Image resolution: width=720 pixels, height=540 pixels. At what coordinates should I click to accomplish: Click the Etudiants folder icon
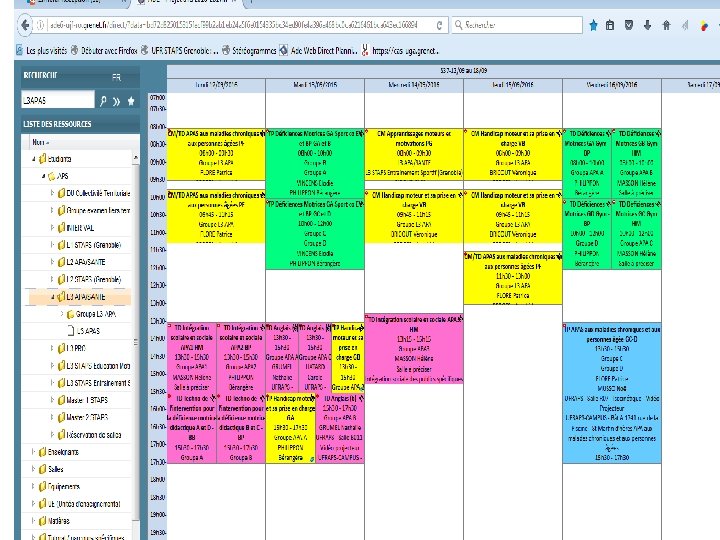pyautogui.click(x=43, y=159)
